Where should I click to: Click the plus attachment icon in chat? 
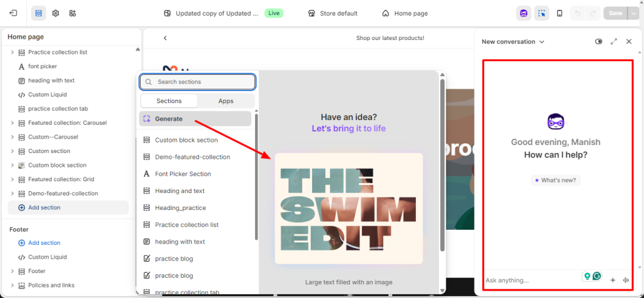coord(612,280)
